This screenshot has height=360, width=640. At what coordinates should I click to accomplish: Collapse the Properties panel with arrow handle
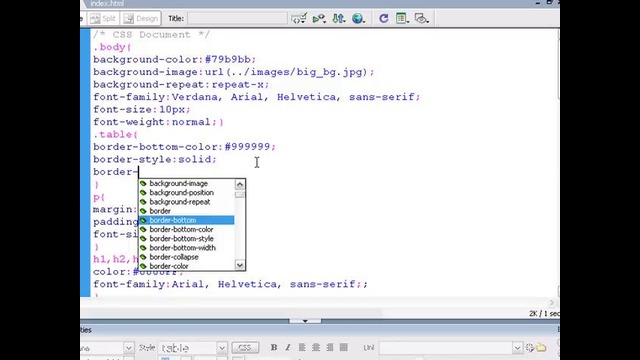point(305,321)
